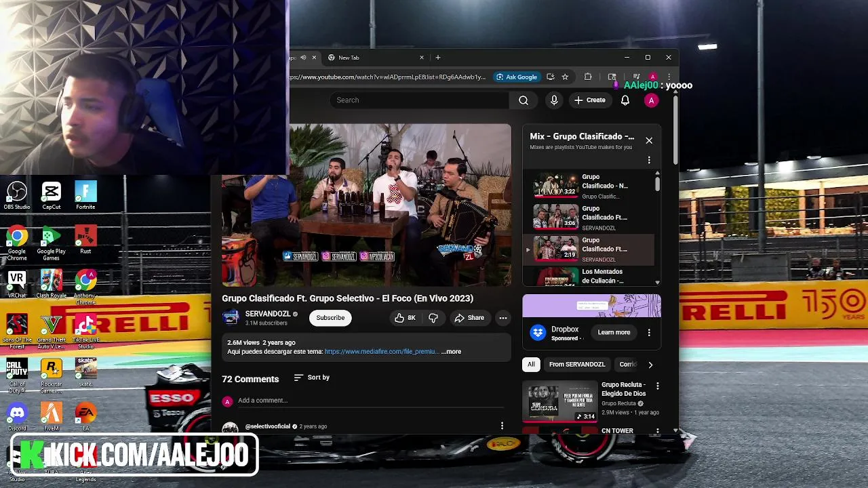Screen dimensions: 868x488
Task: Launch FiveM from the desktop
Action: (51, 417)
